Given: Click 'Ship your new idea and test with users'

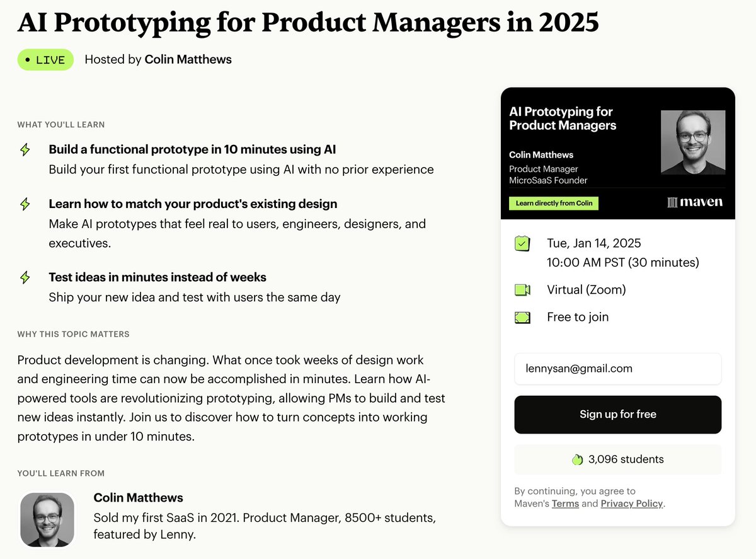Looking at the screenshot, I should click(195, 297).
